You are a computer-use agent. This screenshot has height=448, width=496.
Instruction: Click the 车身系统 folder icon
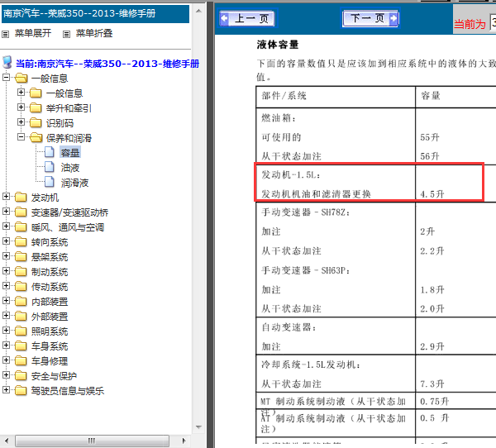point(21,346)
